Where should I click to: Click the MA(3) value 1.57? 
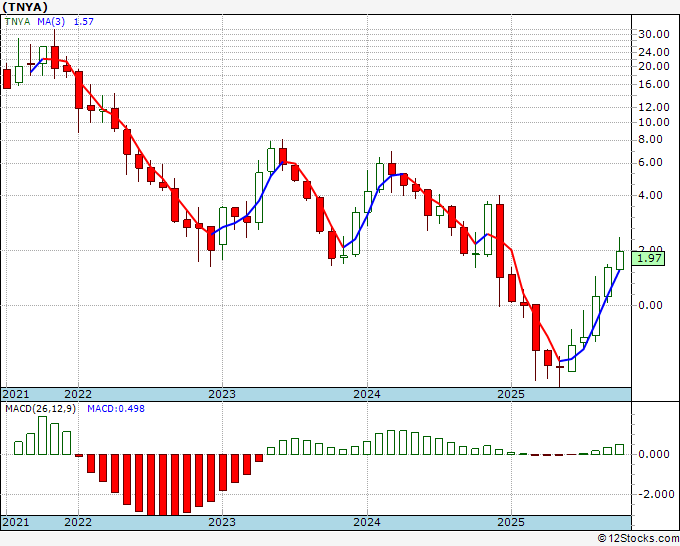[x=84, y=22]
